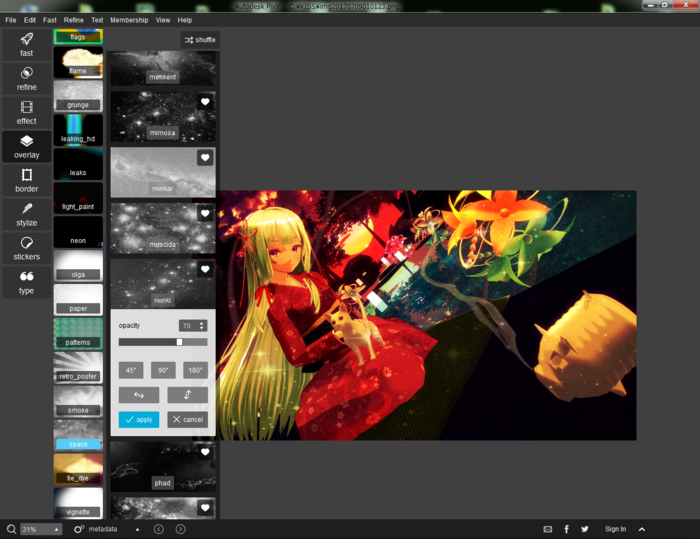Expand panel next to Sign In

(x=642, y=529)
